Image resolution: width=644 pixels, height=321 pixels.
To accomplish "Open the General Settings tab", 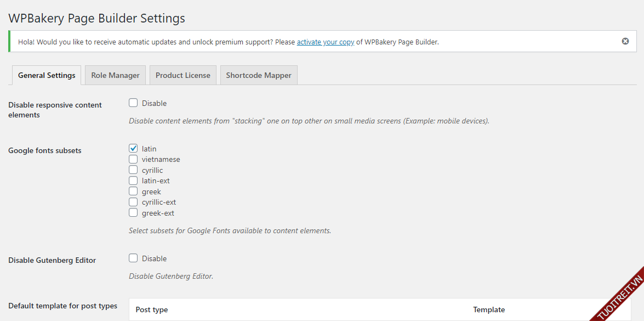I will [x=47, y=75].
